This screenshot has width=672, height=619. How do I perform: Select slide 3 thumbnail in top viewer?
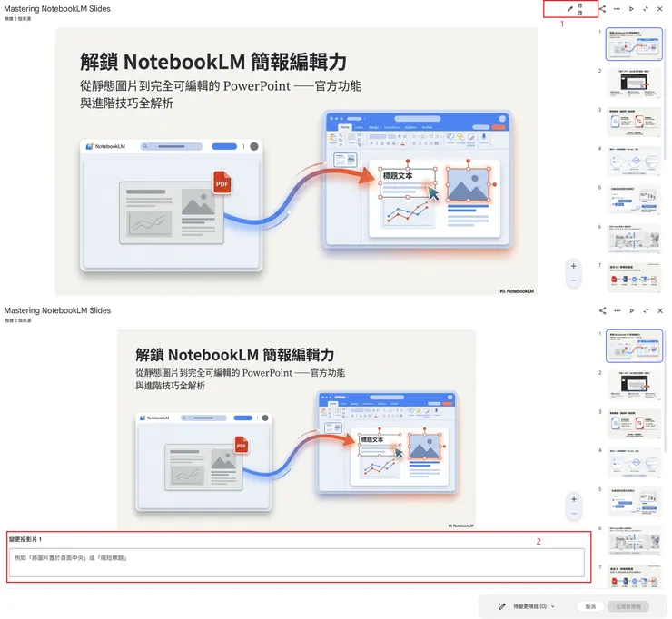pos(634,123)
